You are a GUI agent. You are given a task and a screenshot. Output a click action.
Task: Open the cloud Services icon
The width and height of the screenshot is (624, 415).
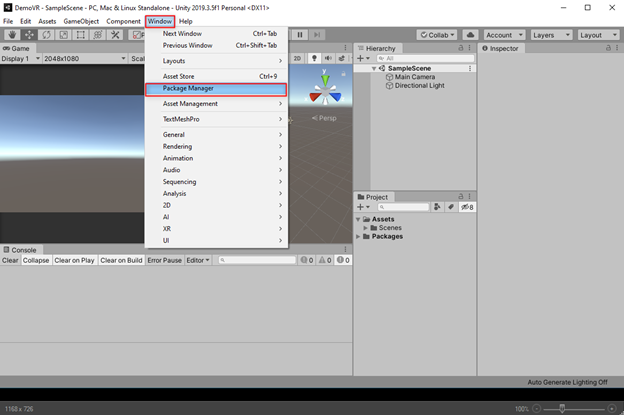(x=470, y=35)
